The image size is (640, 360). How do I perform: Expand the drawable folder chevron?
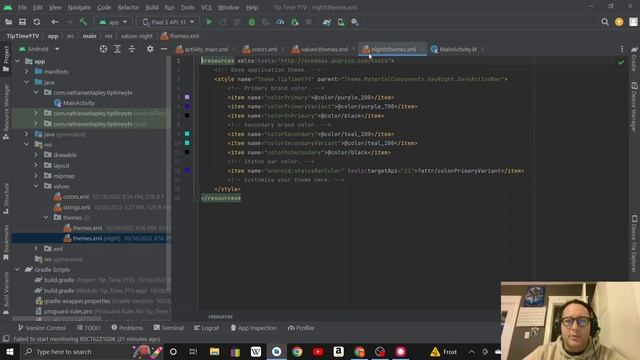[36, 155]
